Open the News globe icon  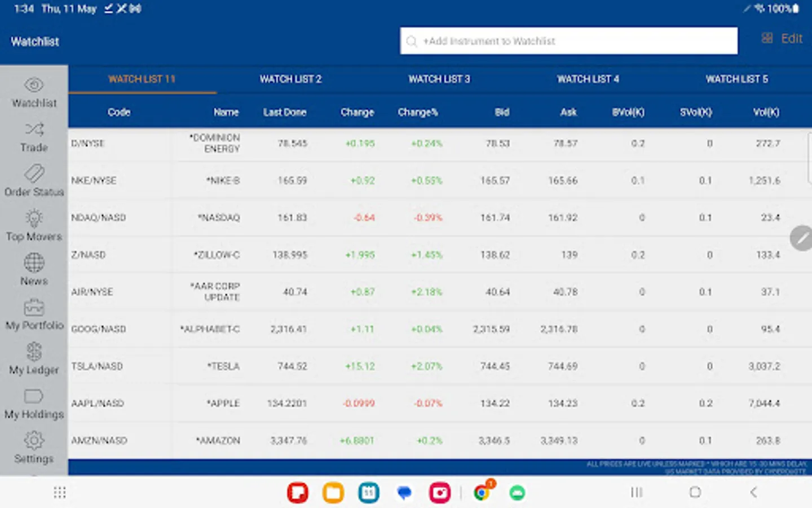coord(34,263)
